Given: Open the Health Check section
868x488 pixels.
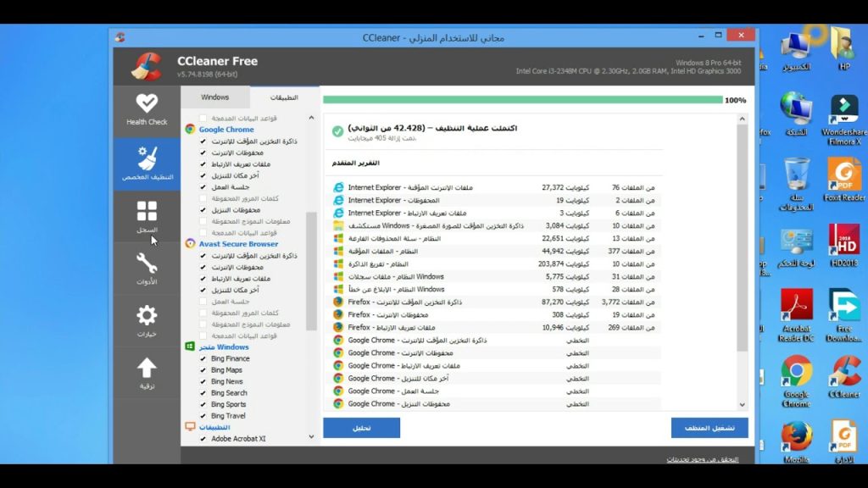Looking at the screenshot, I should click(147, 109).
